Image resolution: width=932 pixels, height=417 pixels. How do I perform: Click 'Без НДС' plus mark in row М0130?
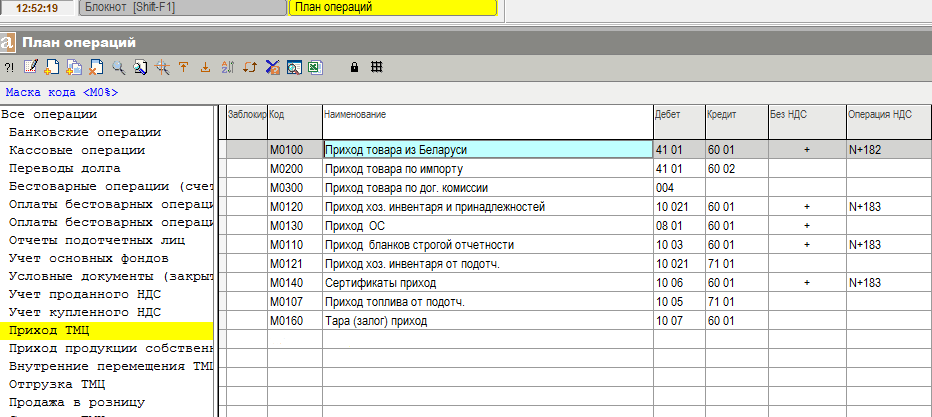pos(807,226)
